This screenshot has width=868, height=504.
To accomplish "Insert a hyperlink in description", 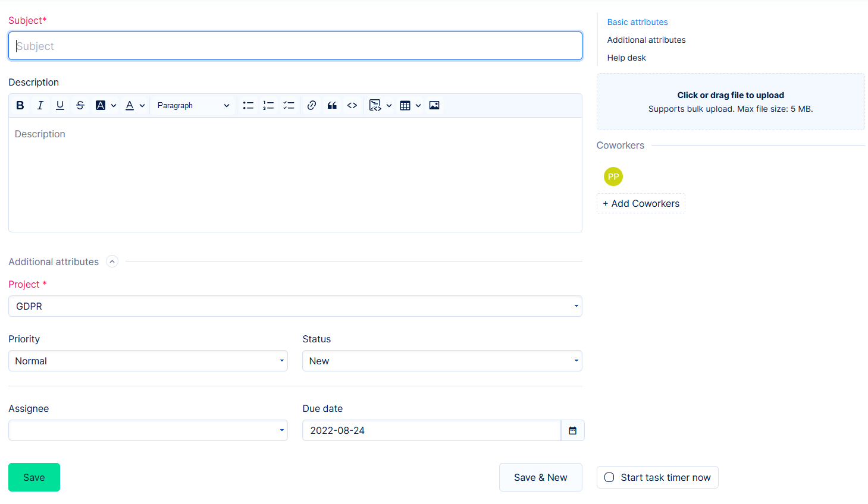I will pos(312,105).
